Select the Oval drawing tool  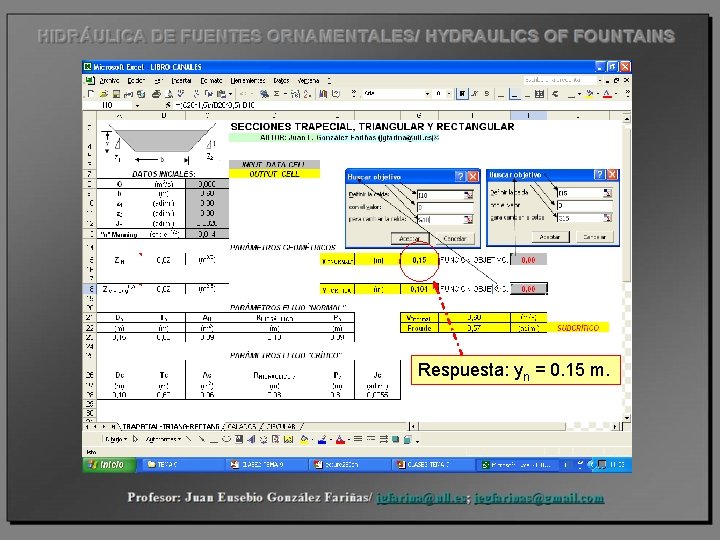tap(226, 439)
